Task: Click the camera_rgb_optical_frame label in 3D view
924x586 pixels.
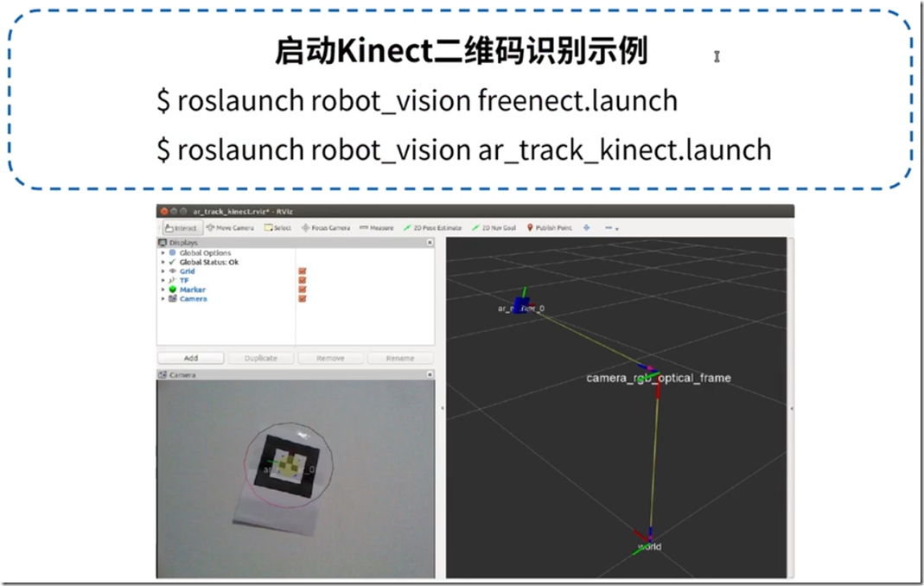Action: [659, 378]
